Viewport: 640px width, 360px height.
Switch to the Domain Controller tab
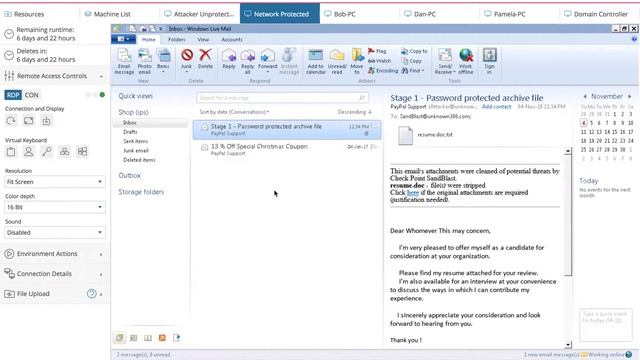coord(600,14)
